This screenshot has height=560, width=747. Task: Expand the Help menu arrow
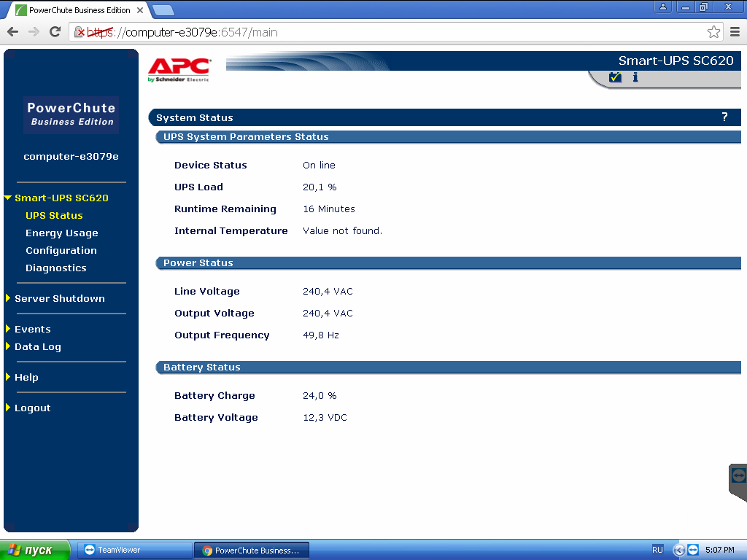pos(7,377)
